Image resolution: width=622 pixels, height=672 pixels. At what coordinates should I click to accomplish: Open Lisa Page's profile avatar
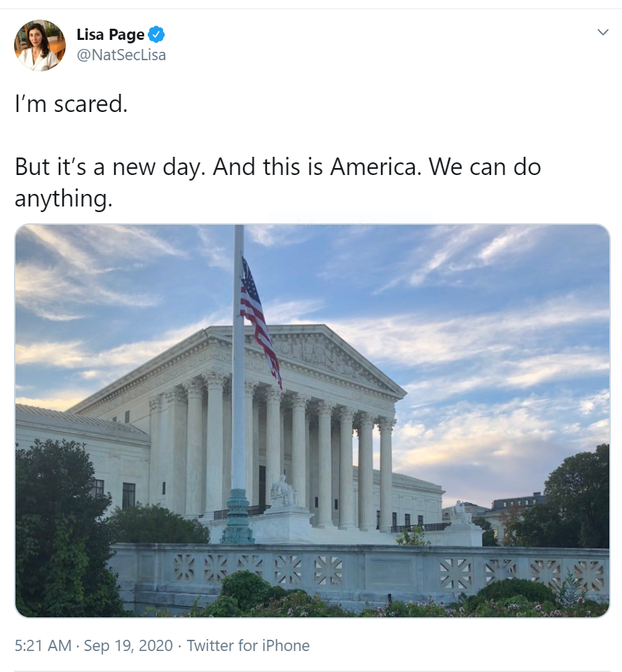click(x=40, y=45)
